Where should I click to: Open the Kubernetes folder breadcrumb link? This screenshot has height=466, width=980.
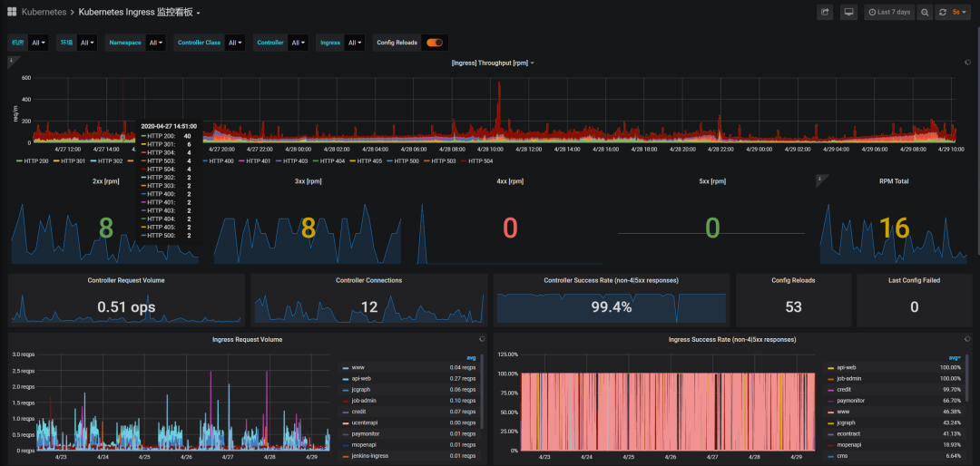(44, 12)
